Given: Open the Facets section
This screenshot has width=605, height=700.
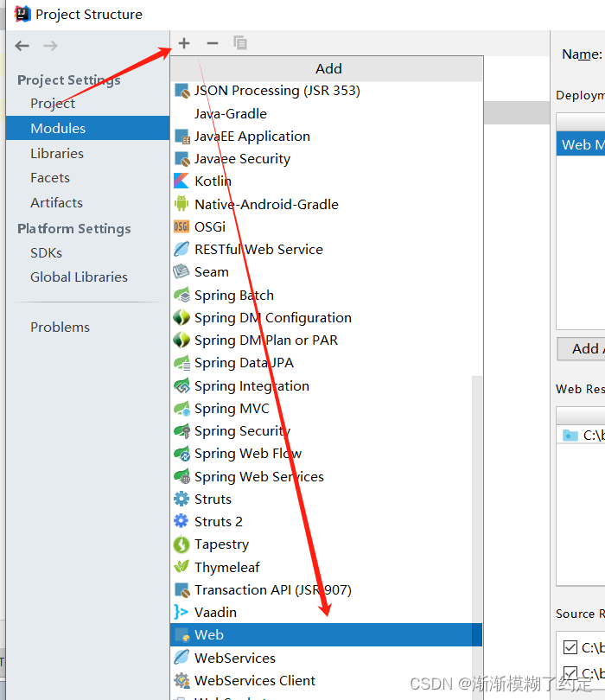Looking at the screenshot, I should pyautogui.click(x=50, y=178).
